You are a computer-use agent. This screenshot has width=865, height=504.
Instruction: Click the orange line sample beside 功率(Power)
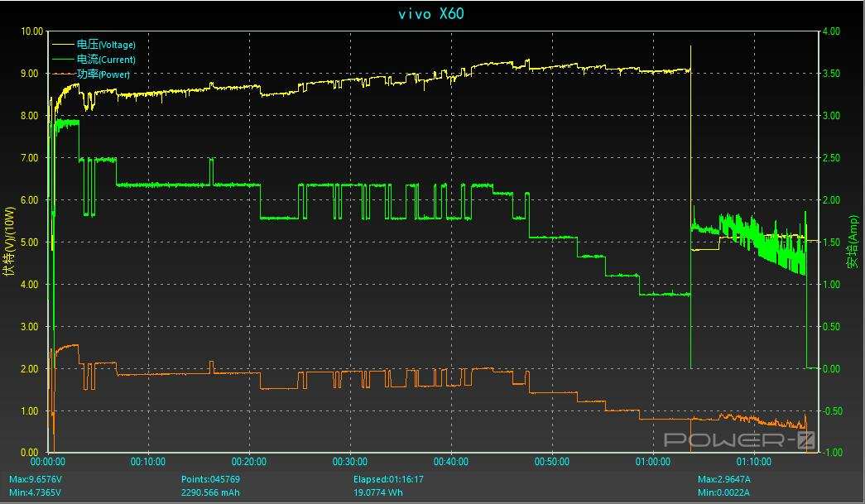tap(63, 74)
